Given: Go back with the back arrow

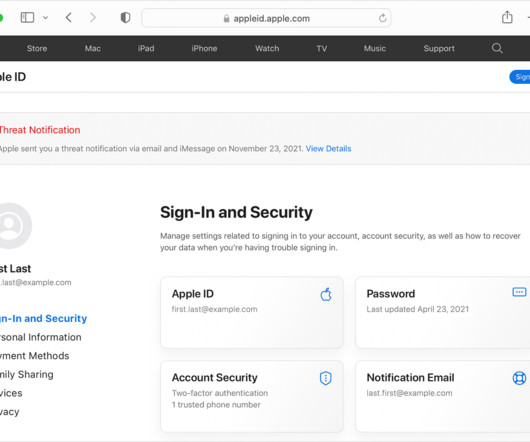Looking at the screenshot, I should point(69,18).
